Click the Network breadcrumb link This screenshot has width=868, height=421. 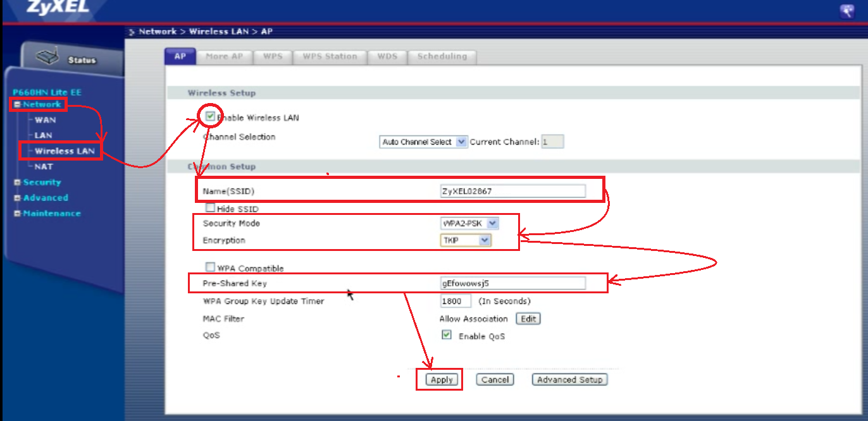[x=158, y=31]
